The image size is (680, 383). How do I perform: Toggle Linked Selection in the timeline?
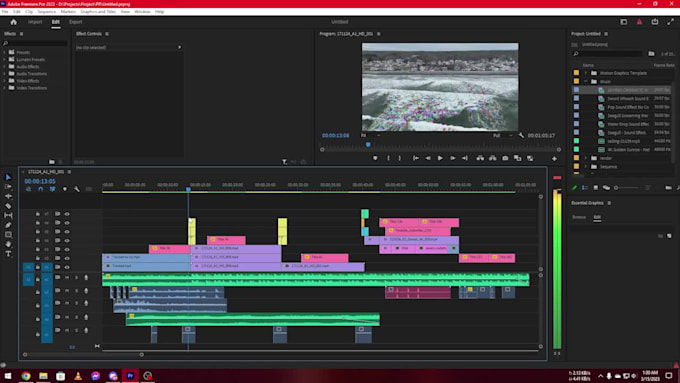point(52,189)
